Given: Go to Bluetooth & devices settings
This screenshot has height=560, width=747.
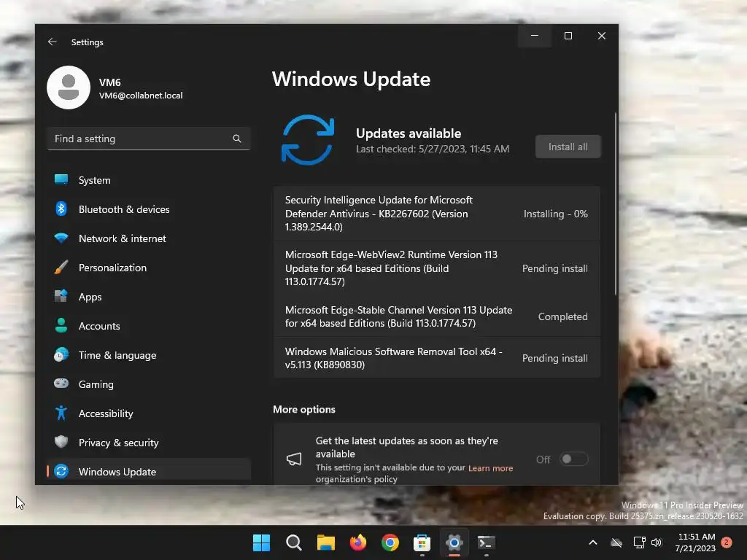Looking at the screenshot, I should [x=149, y=209].
